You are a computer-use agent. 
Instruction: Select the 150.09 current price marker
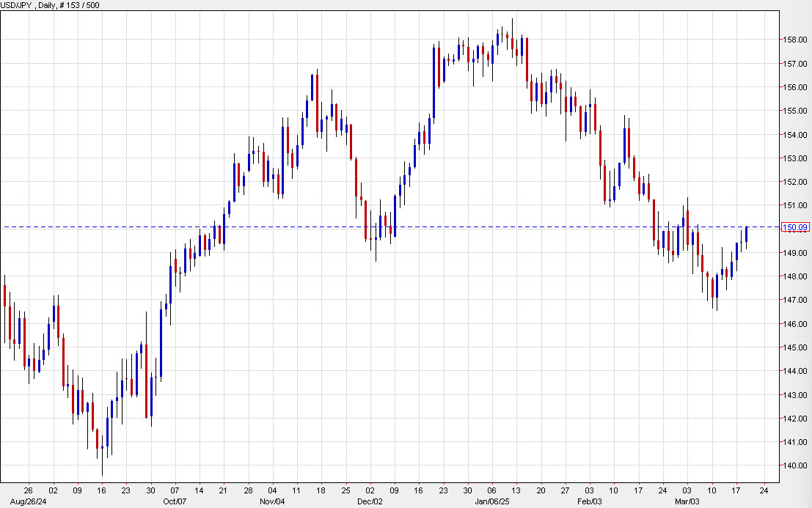point(794,227)
